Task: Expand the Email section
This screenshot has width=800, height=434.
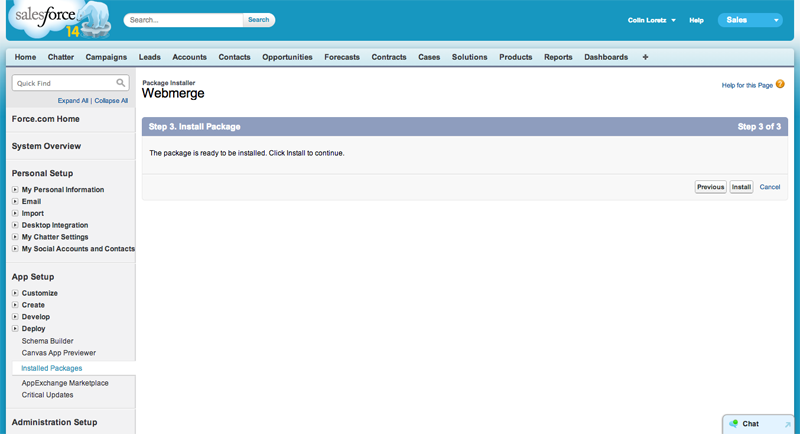Action: pos(15,201)
